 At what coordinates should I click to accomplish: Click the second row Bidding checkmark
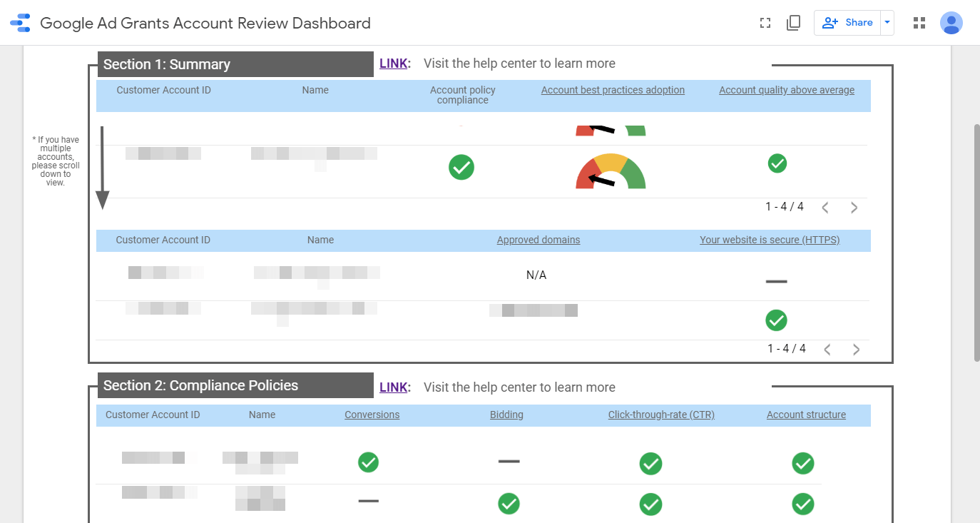click(x=509, y=504)
